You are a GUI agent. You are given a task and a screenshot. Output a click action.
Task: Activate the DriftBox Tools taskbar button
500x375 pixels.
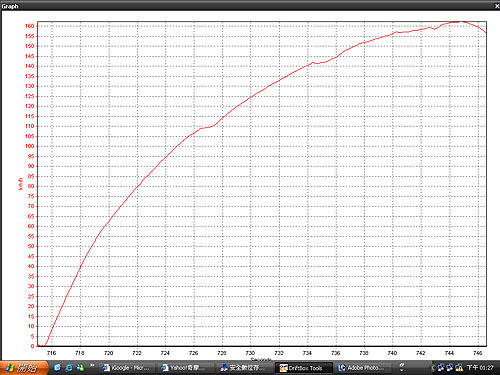[x=303, y=368]
